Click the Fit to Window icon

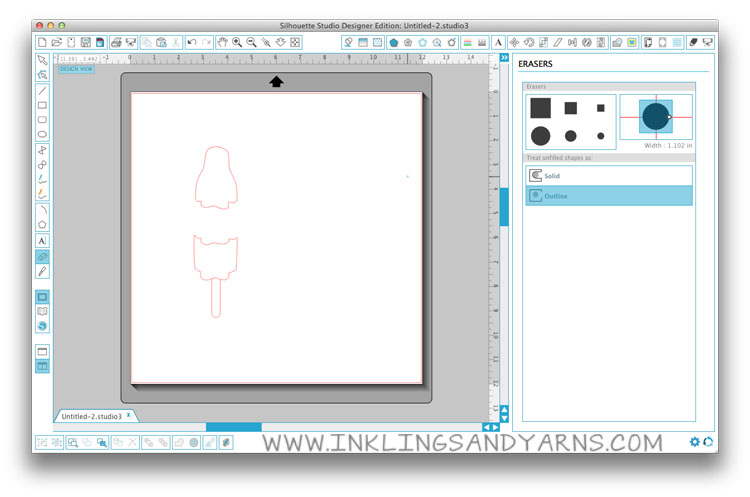(295, 42)
